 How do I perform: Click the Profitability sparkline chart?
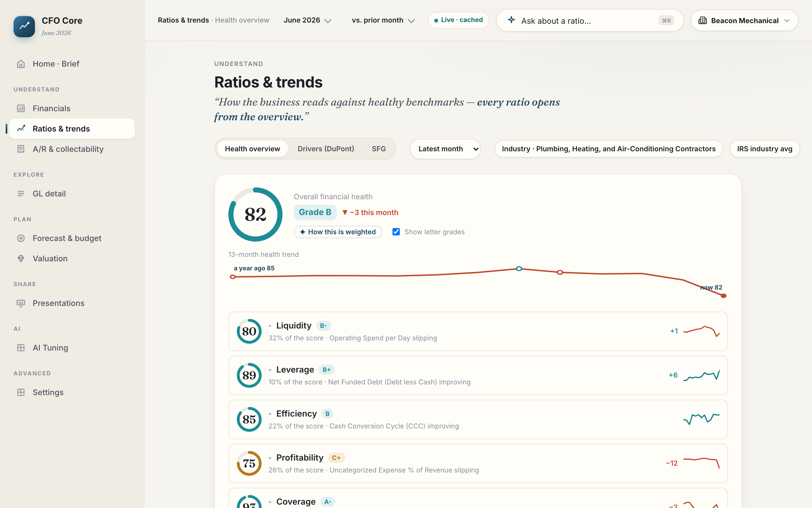(701, 463)
